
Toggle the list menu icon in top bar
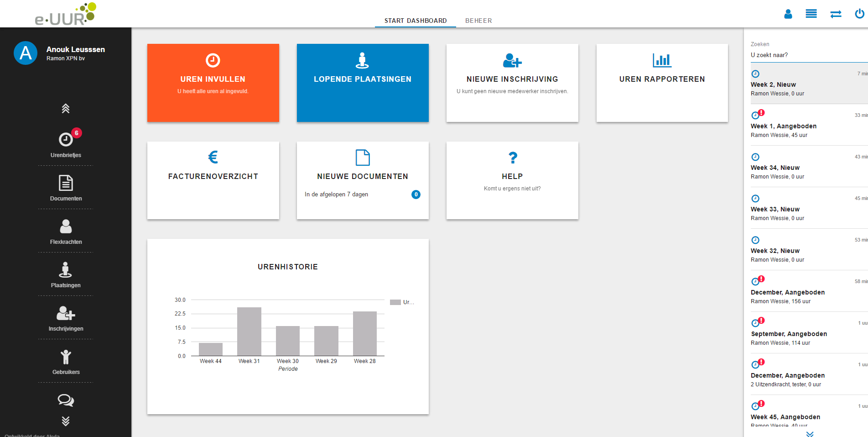coord(811,14)
